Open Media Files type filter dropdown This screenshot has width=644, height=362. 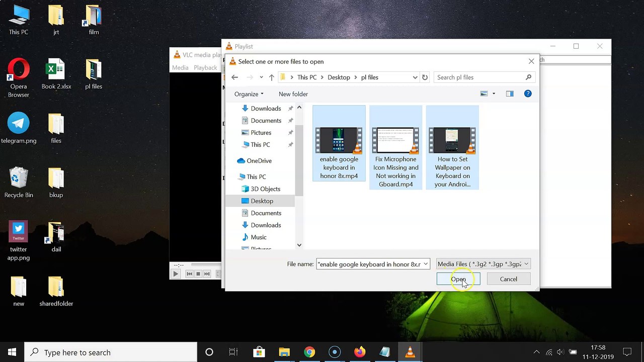tap(483, 264)
